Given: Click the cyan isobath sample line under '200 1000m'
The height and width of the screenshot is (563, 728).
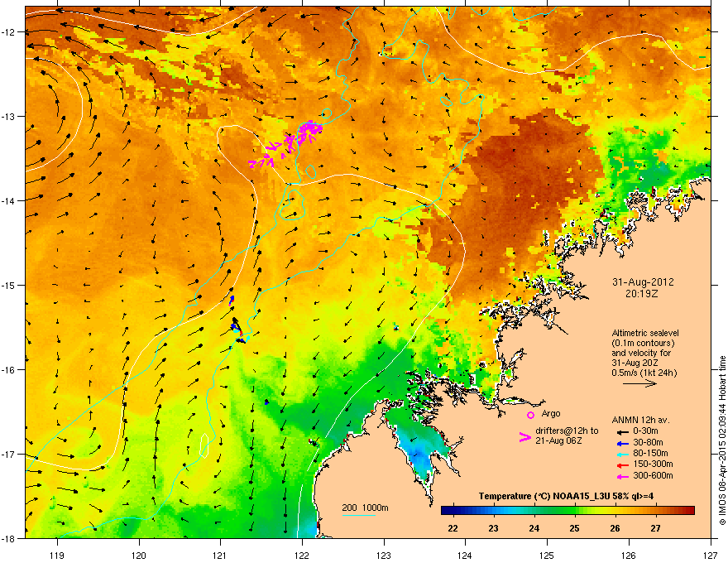Looking at the screenshot, I should [358, 515].
